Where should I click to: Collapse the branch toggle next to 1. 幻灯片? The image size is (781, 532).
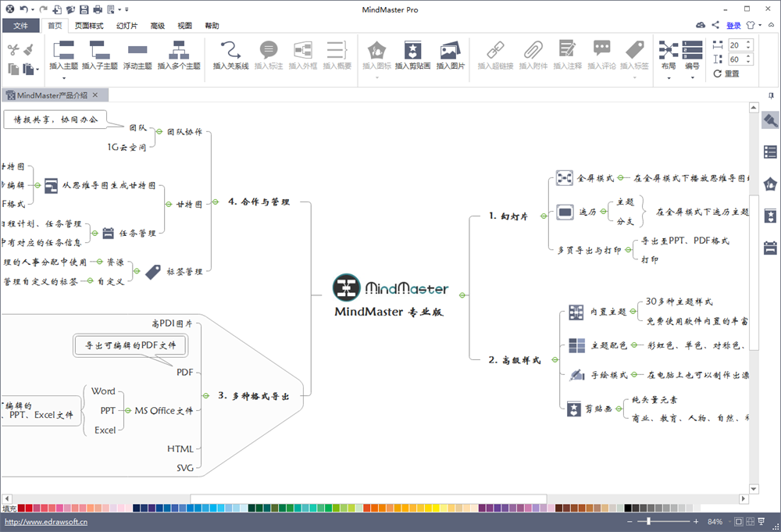click(544, 216)
